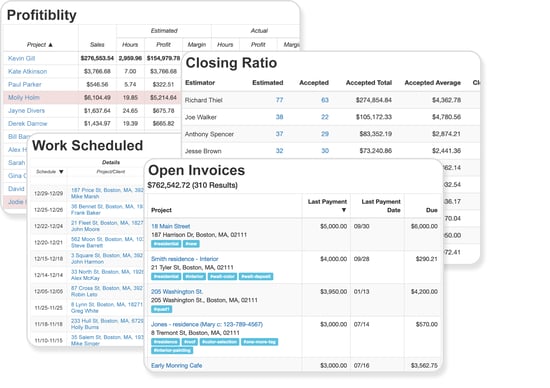Image resolution: width=550 pixels, height=388 pixels.
Task: Click the first tag under Smith residence
Action: coord(166,276)
